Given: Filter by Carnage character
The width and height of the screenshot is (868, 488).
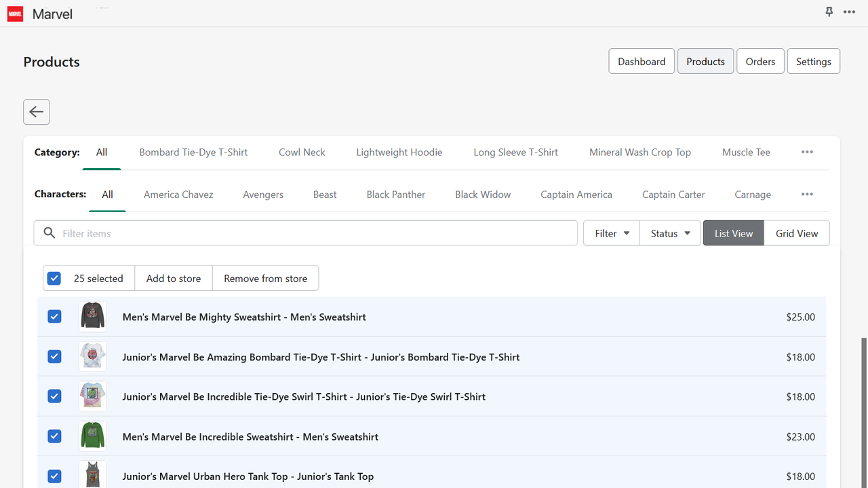Looking at the screenshot, I should click(753, 195).
